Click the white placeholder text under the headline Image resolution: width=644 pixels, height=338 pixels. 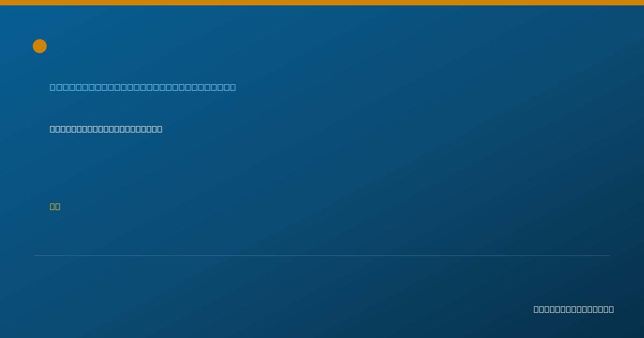[x=106, y=129]
